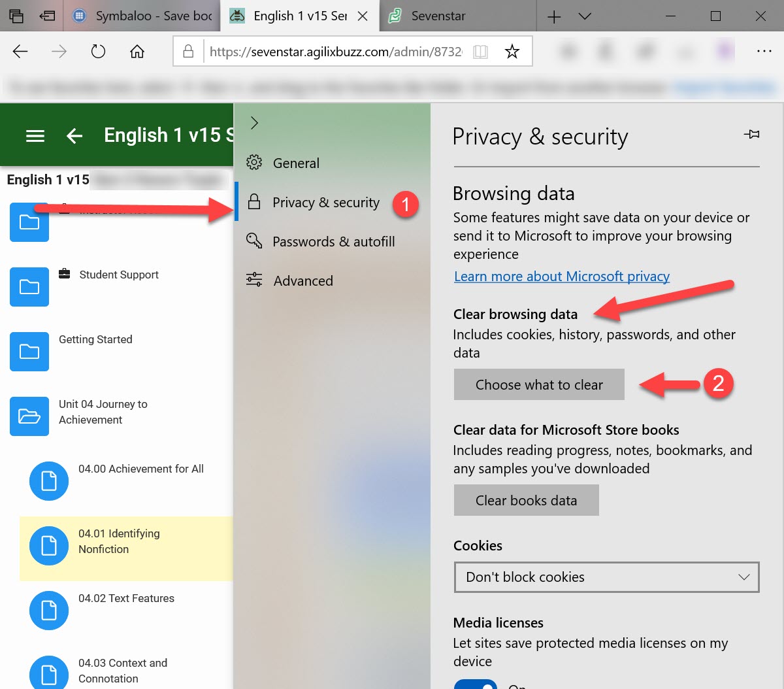Image resolution: width=784 pixels, height=689 pixels.
Task: Switch to the Sevenstar tab
Action: click(457, 16)
